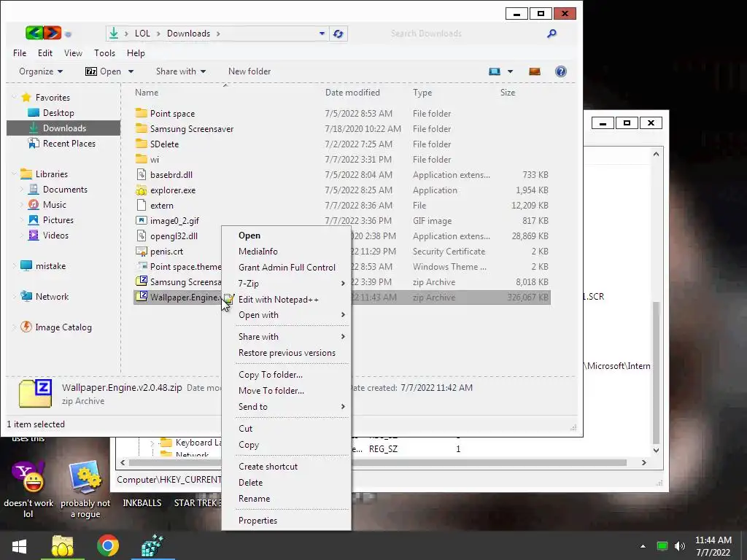
Task: Choose MediaInfo from the context menu
Action: pyautogui.click(x=258, y=252)
